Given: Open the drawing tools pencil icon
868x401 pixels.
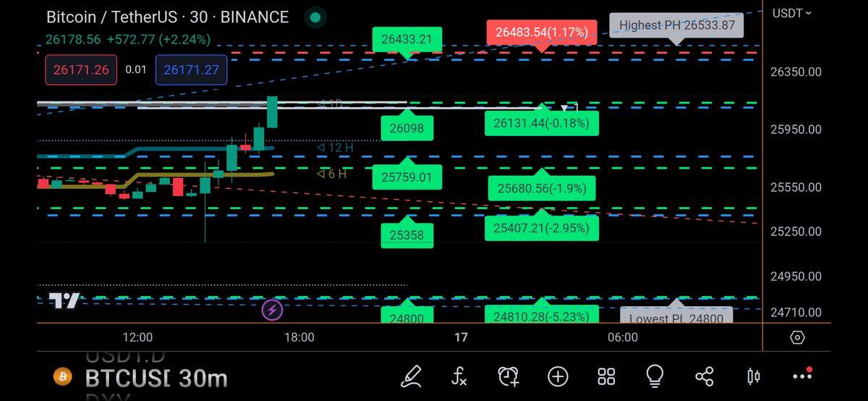Looking at the screenshot, I should (412, 376).
